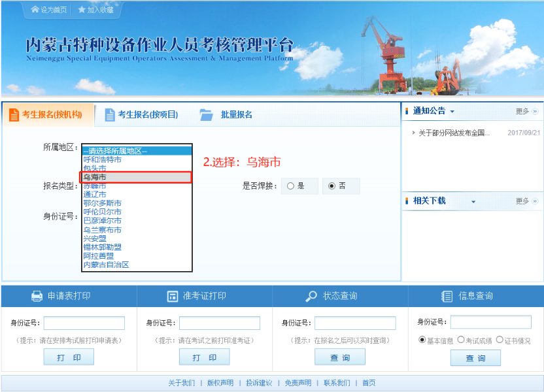Screen dimensions: 544x392
Task: Click the folder icon on the 批量报名 tab
Action: pyautogui.click(x=206, y=114)
